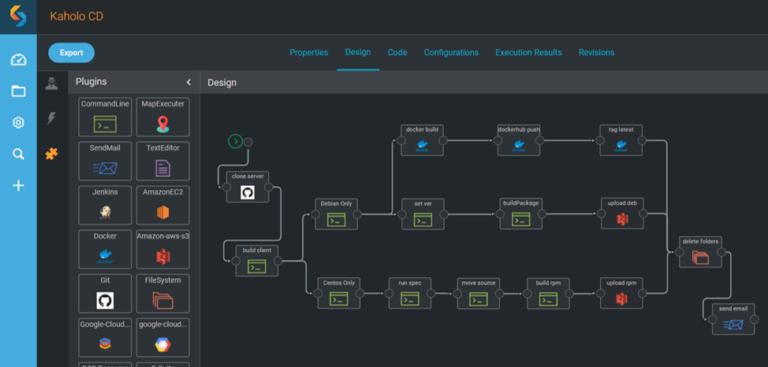Pick the Docker plugin

pyautogui.click(x=105, y=249)
